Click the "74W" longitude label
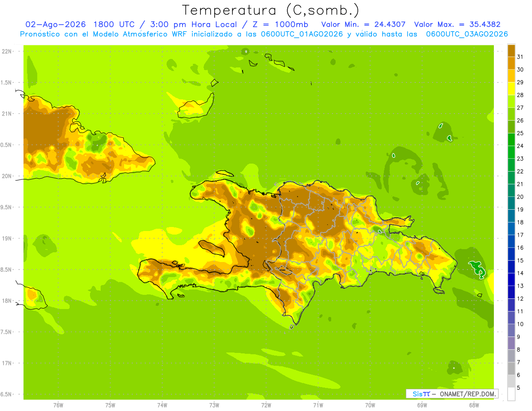This screenshot has height=411, width=532. [162, 405]
